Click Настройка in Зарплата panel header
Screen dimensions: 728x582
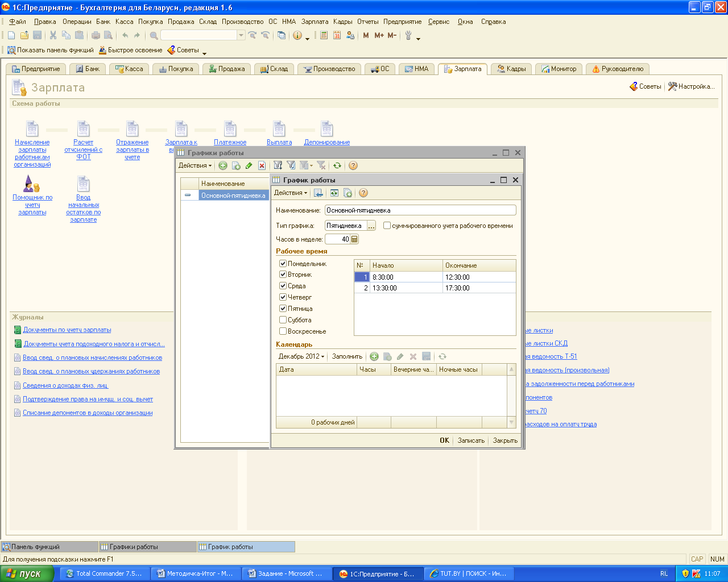(691, 86)
